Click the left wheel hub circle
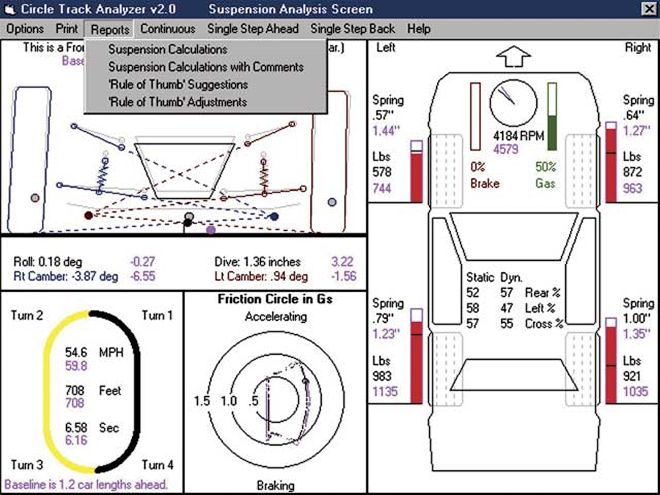The image size is (660, 495). (x=35, y=198)
